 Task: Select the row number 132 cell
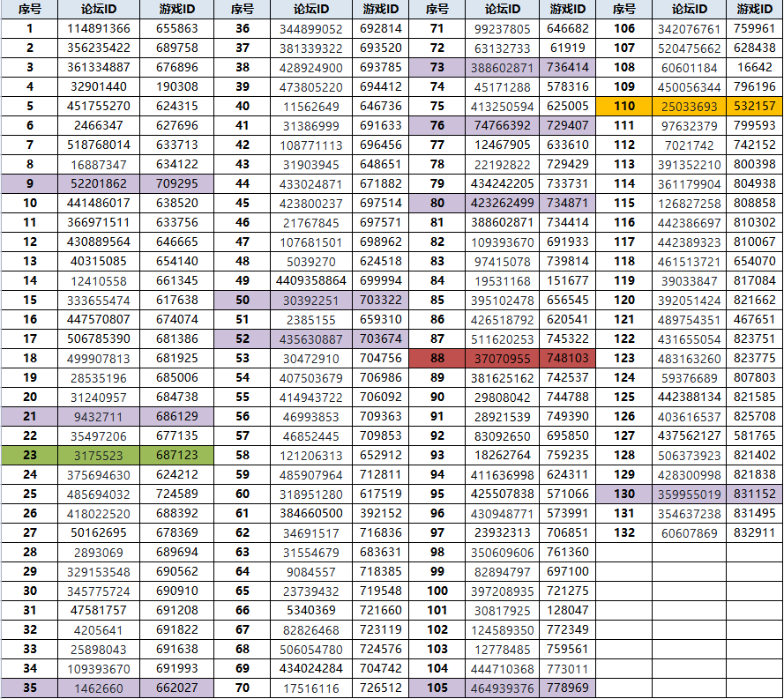click(623, 532)
